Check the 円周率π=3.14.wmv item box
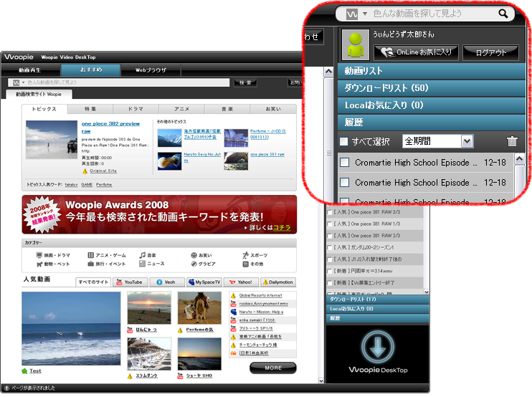 tap(329, 271)
